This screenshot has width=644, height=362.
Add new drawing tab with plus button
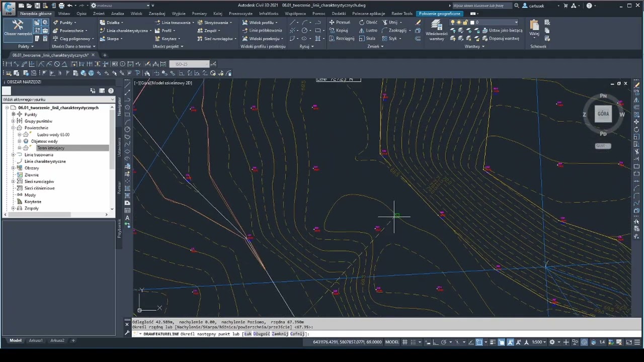(105, 55)
